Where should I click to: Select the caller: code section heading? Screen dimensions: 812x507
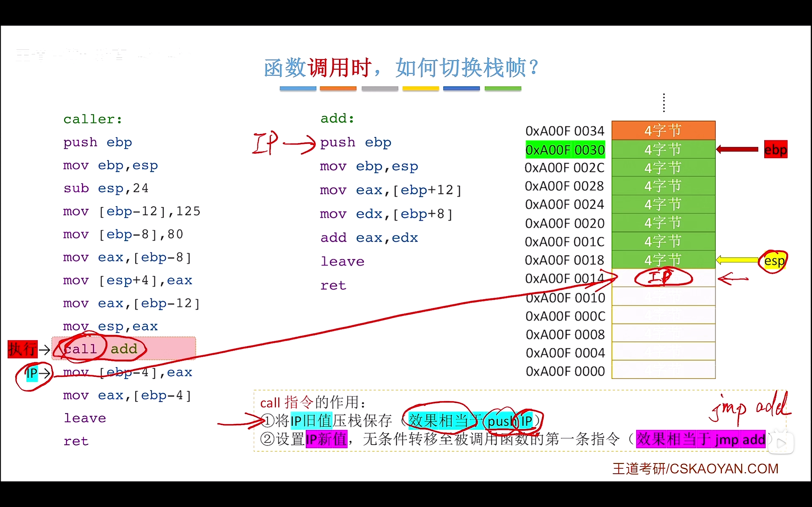93,119
